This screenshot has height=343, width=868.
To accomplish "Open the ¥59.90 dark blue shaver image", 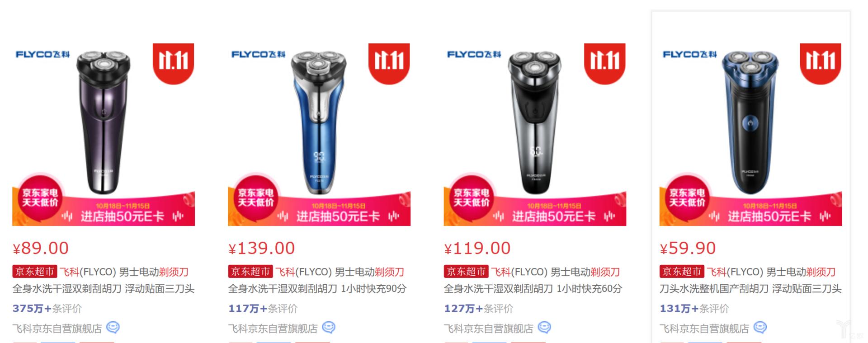I will (750, 135).
